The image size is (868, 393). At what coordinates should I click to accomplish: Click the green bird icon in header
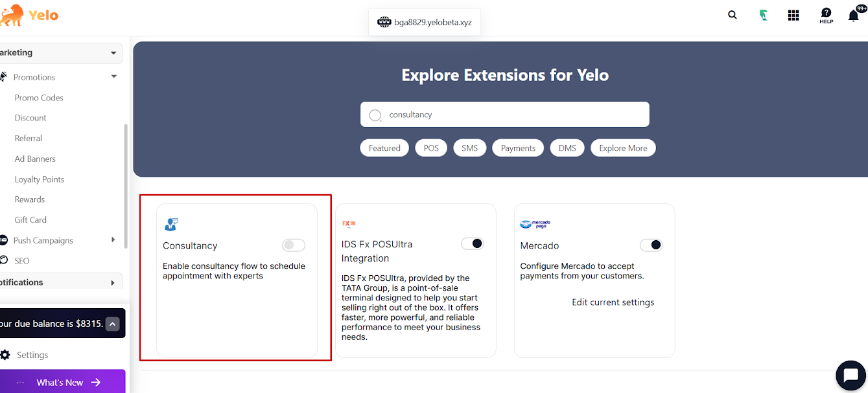tap(764, 16)
